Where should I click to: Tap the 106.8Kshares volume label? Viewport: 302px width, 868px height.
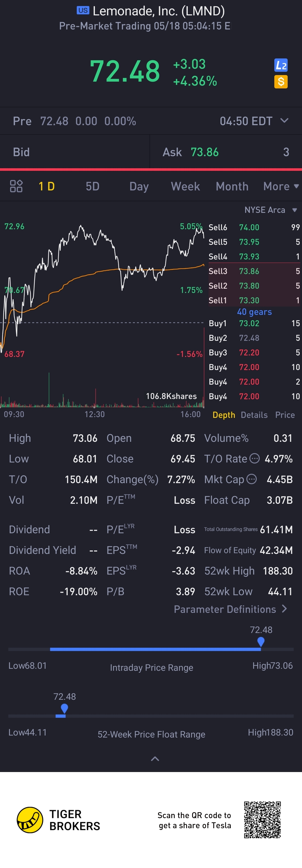coord(171,396)
